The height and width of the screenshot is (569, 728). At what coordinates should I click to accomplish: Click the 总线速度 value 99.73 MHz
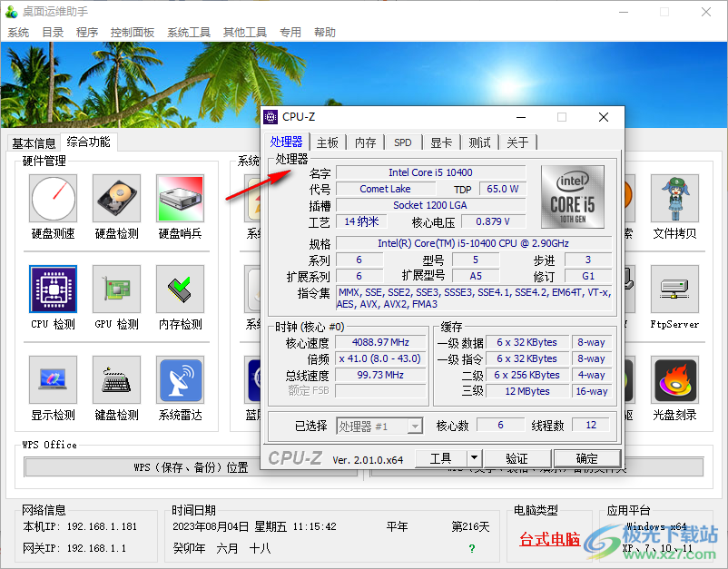(x=380, y=375)
